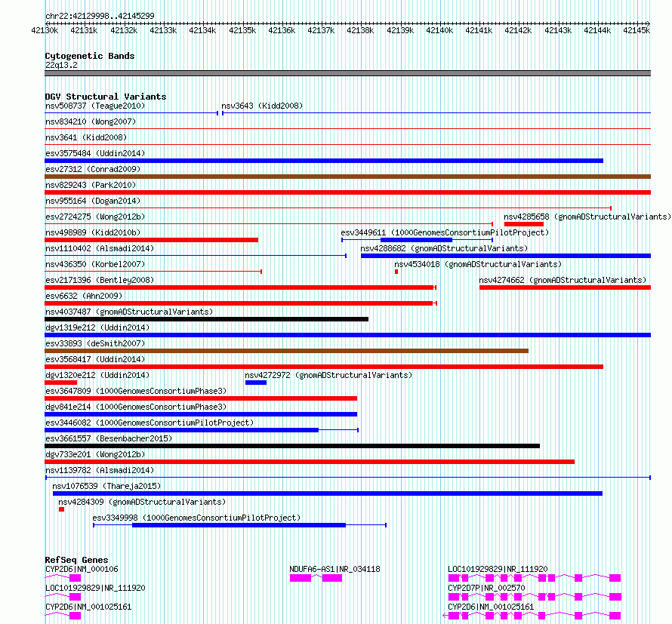Image resolution: width=672 pixels, height=624 pixels.
Task: Select the nsv4284309 (gnomADStructuralVariants) label
Action: pos(142,502)
